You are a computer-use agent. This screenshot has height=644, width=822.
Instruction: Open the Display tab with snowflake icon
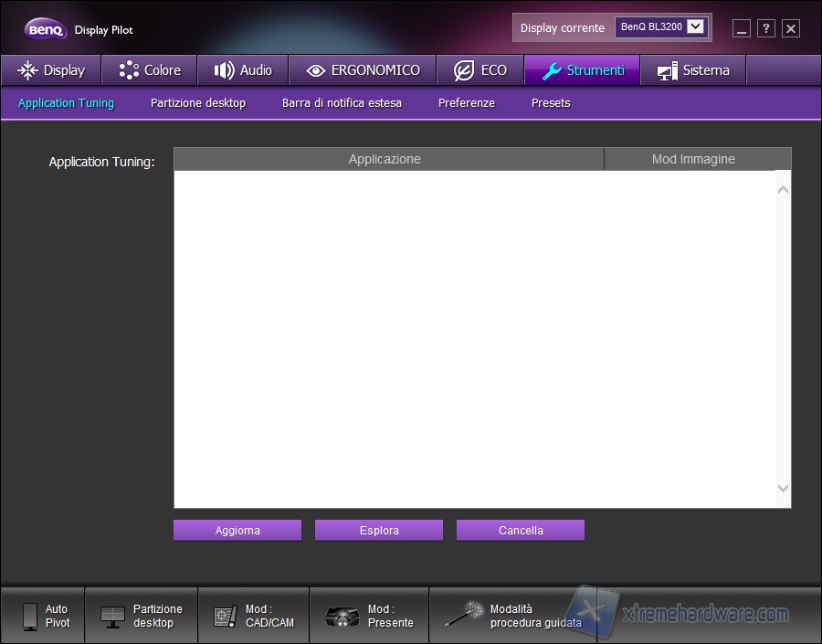50,70
